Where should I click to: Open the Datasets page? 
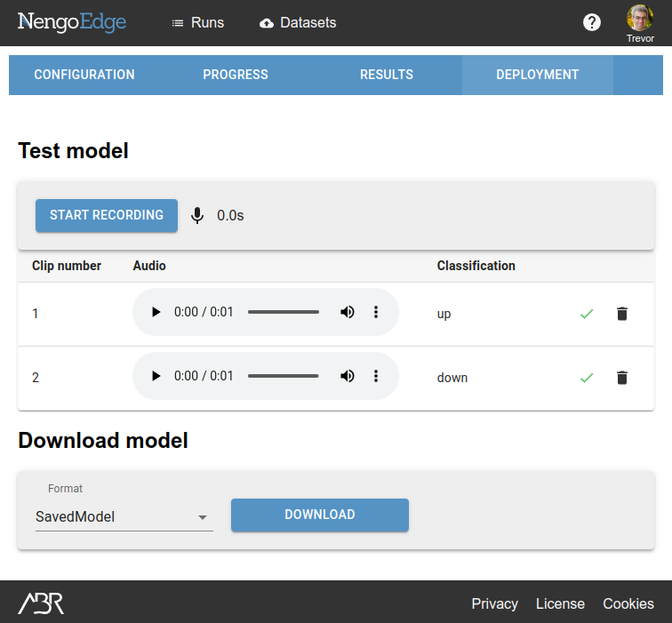click(298, 23)
